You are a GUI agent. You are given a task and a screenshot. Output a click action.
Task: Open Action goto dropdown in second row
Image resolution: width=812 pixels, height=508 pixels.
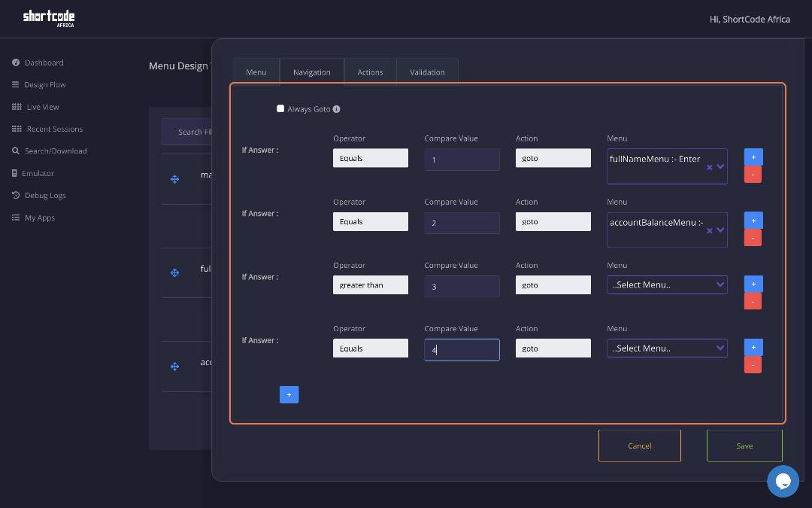(553, 221)
